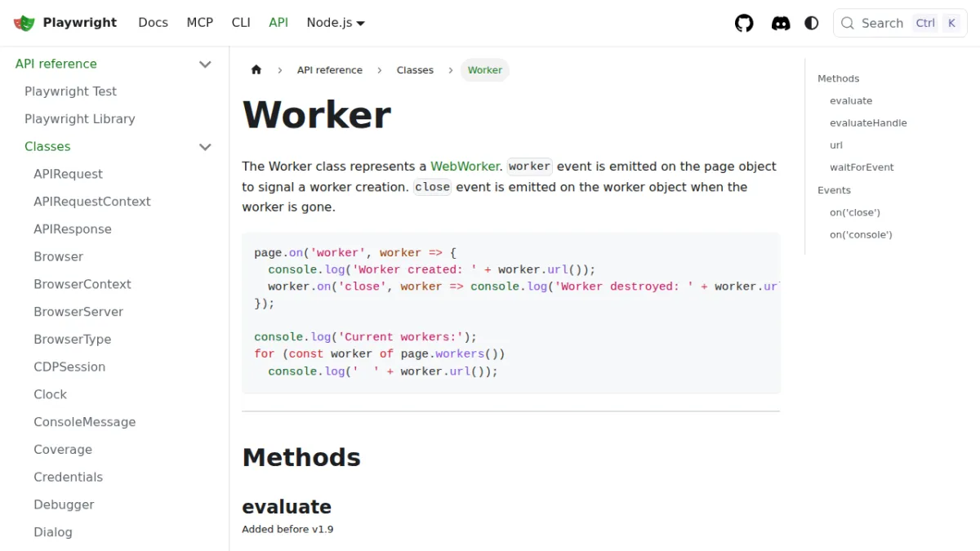Screen dimensions: 980x551
Task: Jump to waitForEvent in table of contents
Action: click(862, 167)
